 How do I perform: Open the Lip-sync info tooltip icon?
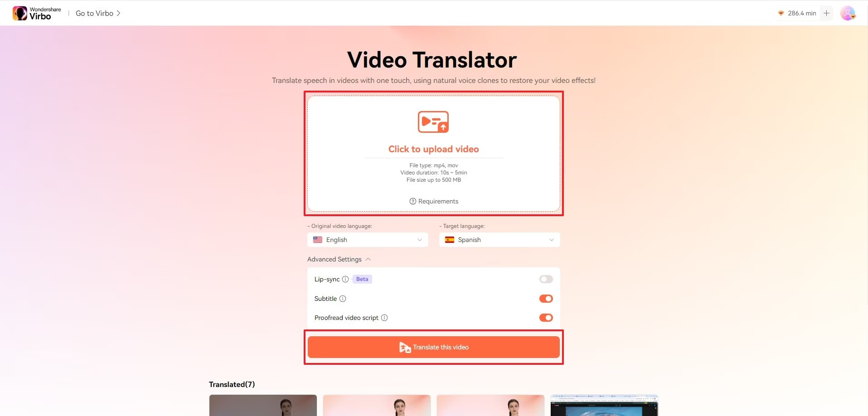[345, 279]
